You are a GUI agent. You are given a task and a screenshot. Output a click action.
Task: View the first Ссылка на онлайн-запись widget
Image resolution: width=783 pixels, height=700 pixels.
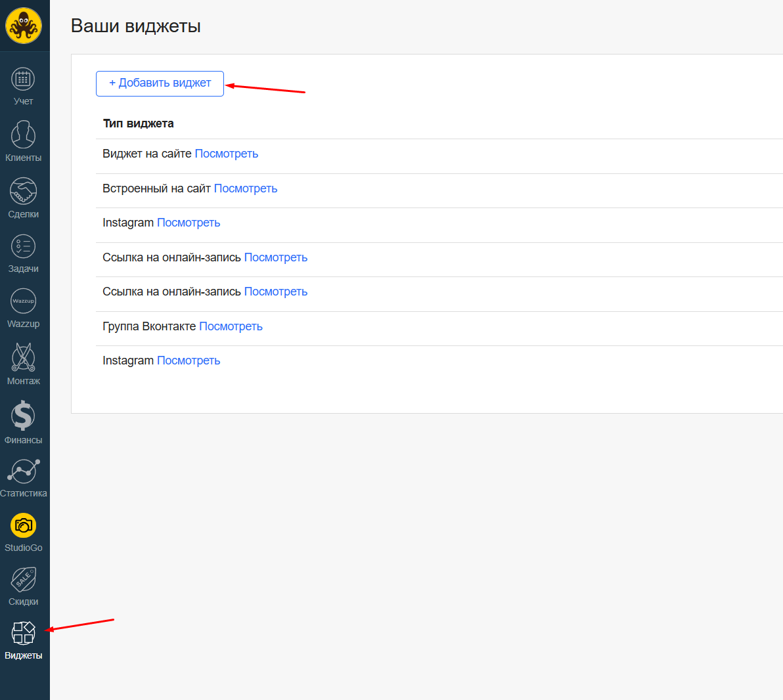click(x=276, y=257)
